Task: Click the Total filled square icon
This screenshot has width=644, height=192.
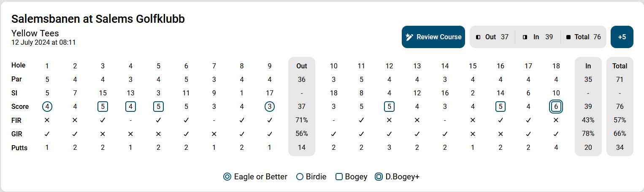Action: pyautogui.click(x=568, y=37)
